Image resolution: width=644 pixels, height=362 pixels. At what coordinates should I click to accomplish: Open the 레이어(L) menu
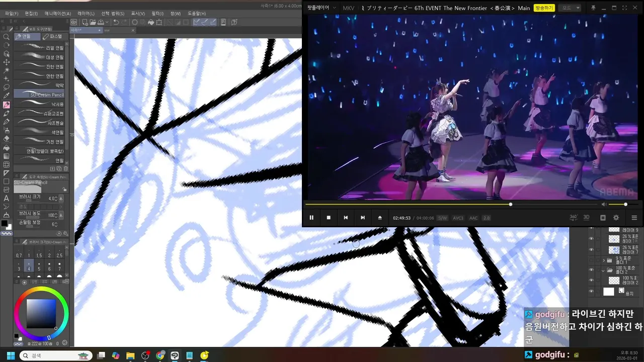click(86, 14)
